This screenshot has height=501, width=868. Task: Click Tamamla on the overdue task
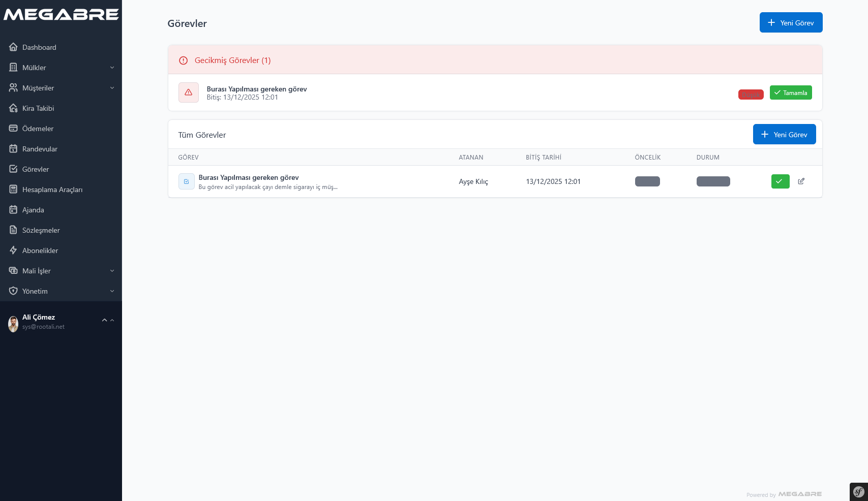[x=791, y=92]
